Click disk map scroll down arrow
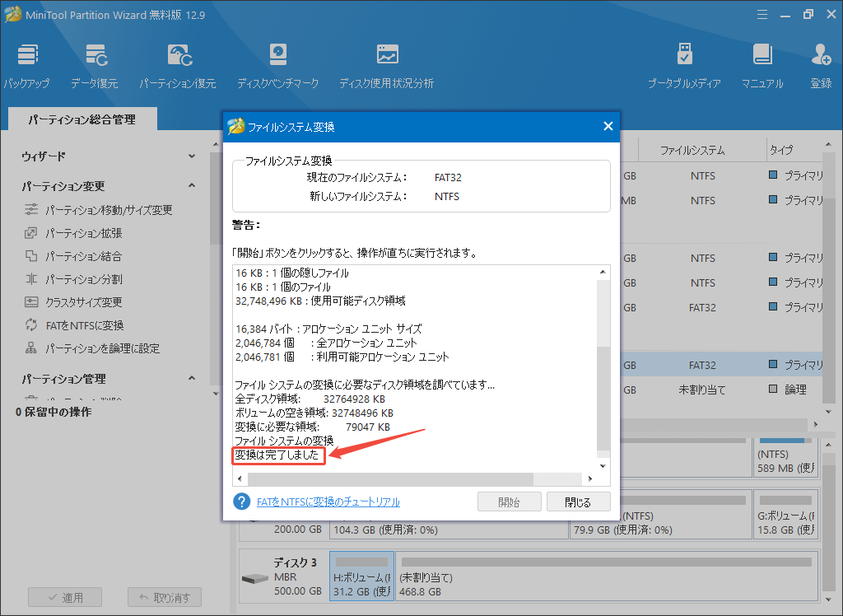Image resolution: width=843 pixels, height=616 pixels. click(828, 599)
